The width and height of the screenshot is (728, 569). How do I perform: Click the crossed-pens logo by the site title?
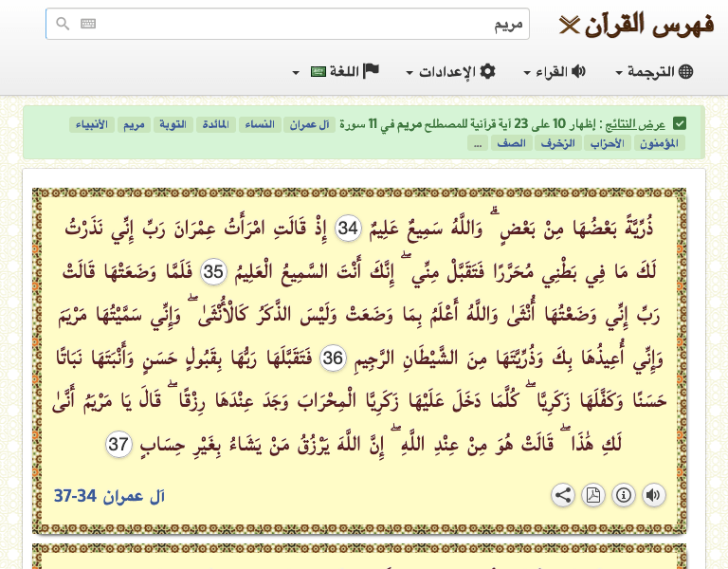pos(569,25)
